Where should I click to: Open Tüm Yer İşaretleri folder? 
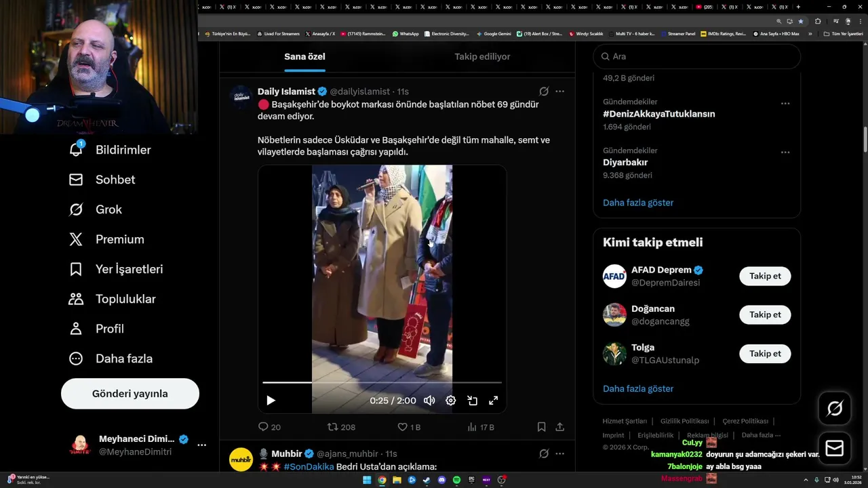(843, 34)
